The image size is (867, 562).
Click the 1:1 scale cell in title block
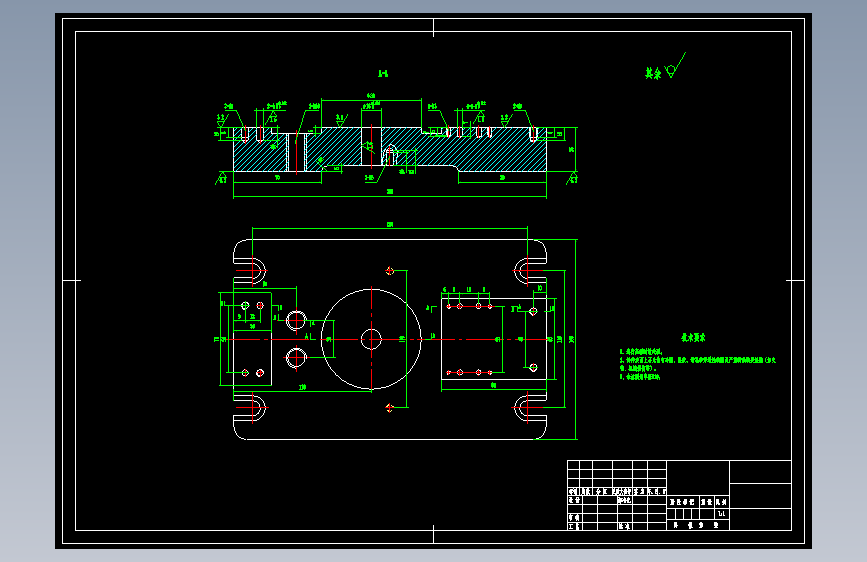[722, 513]
